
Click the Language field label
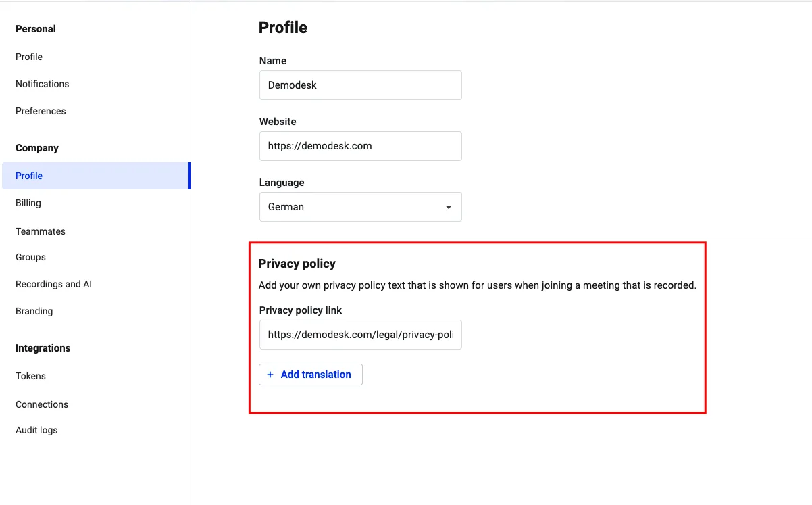282,183
